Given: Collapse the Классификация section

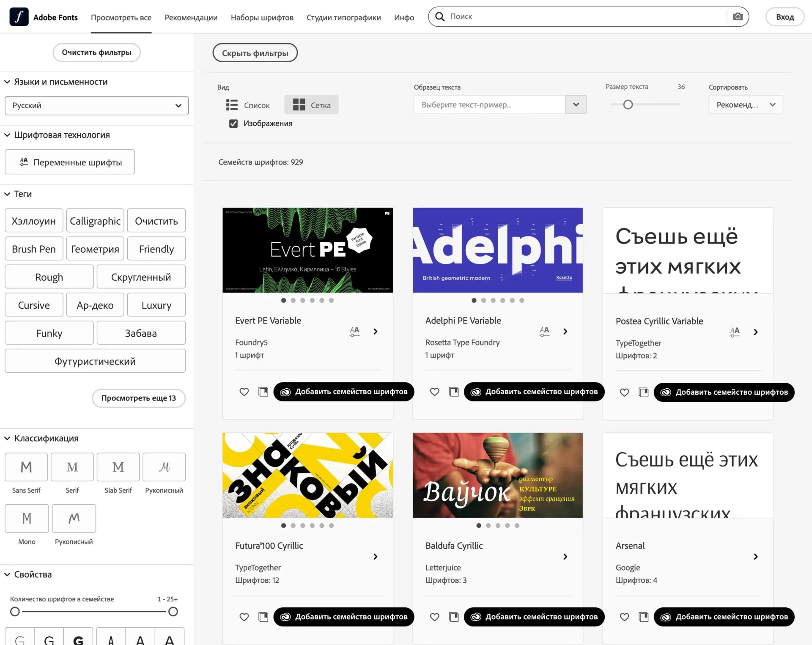Looking at the screenshot, I should pos(7,439).
